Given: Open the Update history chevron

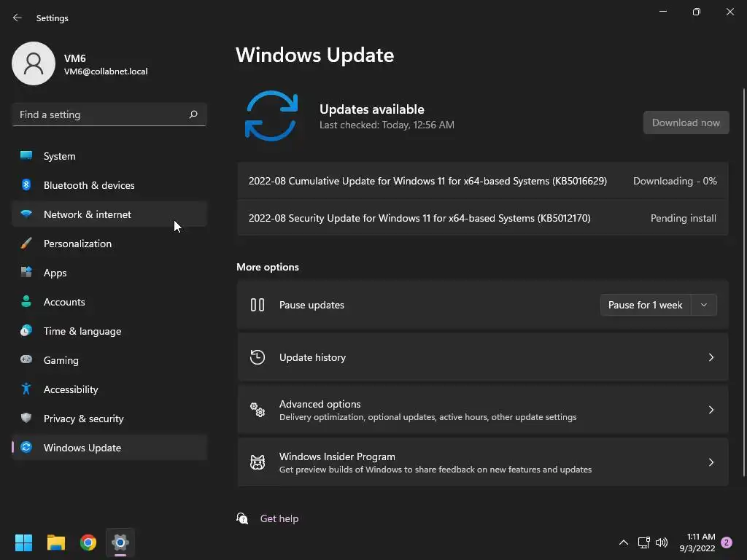Looking at the screenshot, I should 711,357.
